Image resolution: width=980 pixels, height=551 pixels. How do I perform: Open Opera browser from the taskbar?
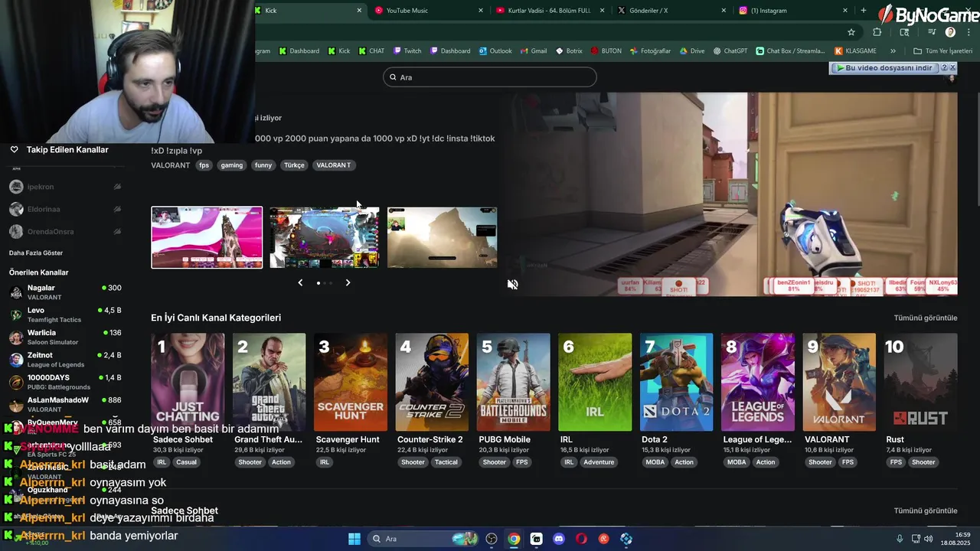click(x=581, y=539)
